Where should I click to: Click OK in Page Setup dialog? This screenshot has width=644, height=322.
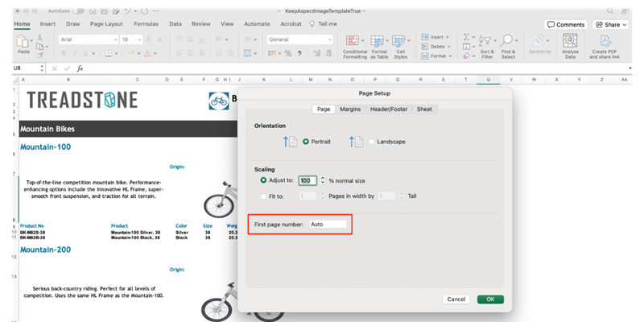click(x=490, y=299)
